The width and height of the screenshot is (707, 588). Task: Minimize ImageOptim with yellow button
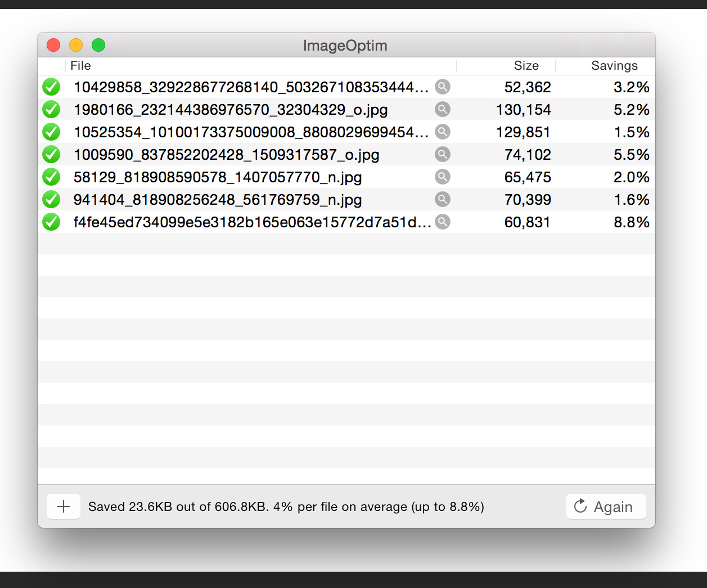(x=76, y=45)
